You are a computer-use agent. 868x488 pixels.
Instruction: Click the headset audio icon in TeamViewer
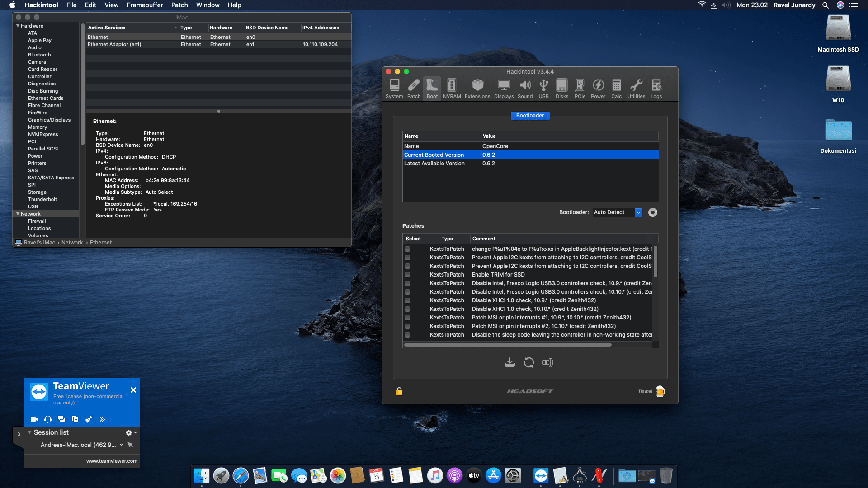coord(48,419)
